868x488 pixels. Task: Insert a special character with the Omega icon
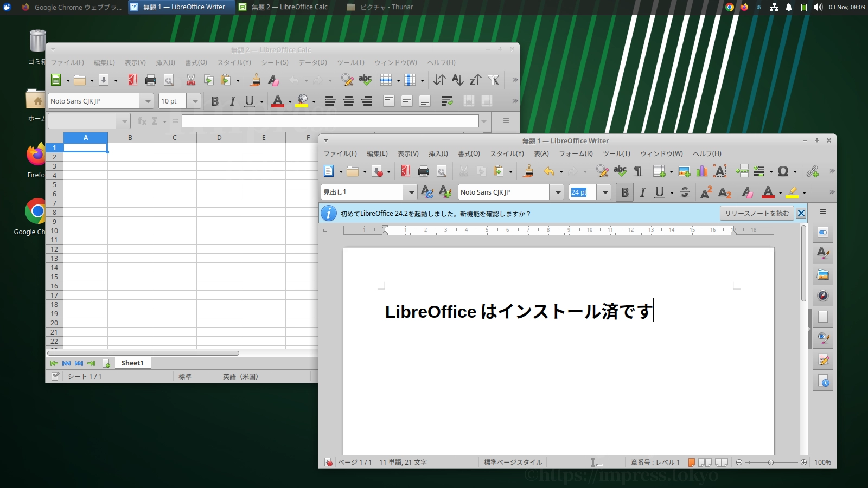[783, 171]
